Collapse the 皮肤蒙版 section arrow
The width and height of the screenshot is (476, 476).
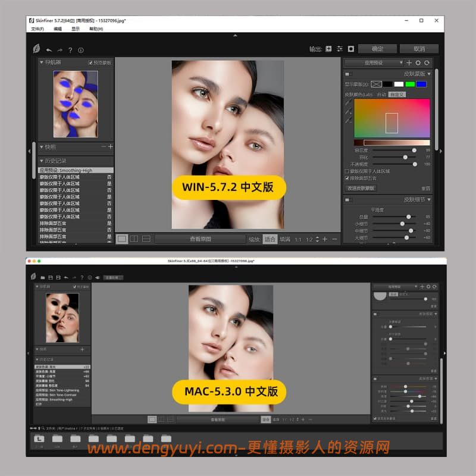coord(429,74)
